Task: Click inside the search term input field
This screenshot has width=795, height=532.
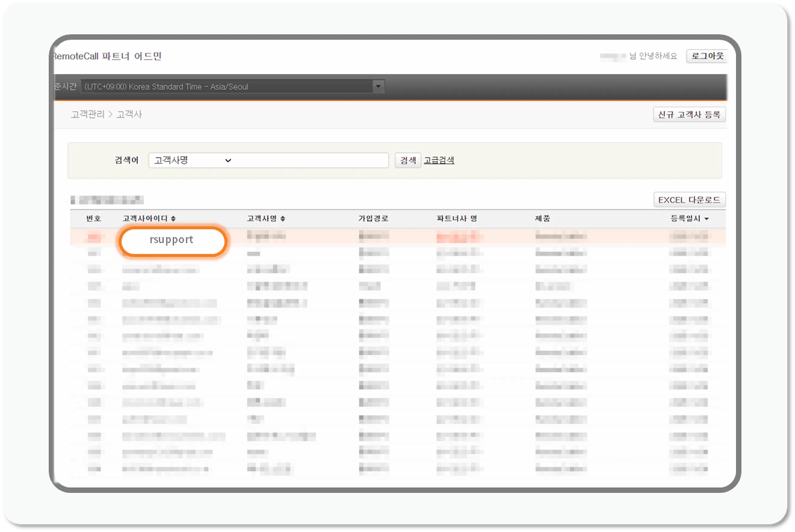Action: click(x=305, y=160)
